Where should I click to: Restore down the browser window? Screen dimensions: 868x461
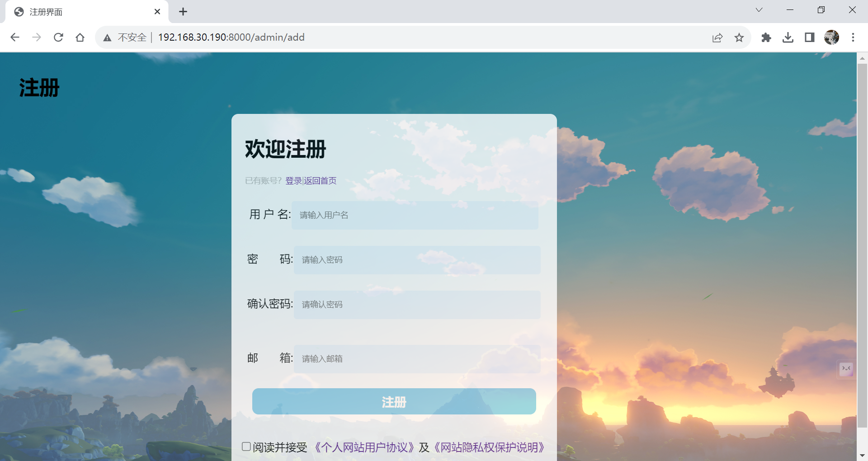(821, 10)
